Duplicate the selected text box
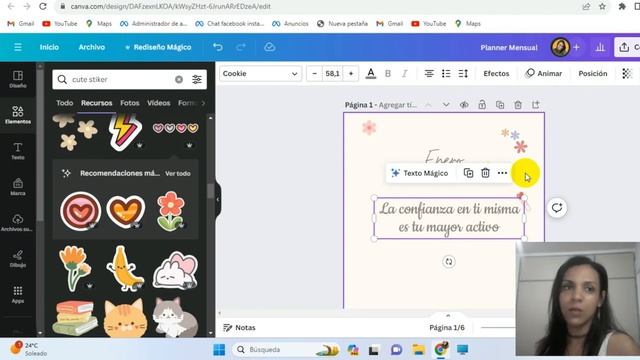The image size is (640, 360). coord(469,173)
